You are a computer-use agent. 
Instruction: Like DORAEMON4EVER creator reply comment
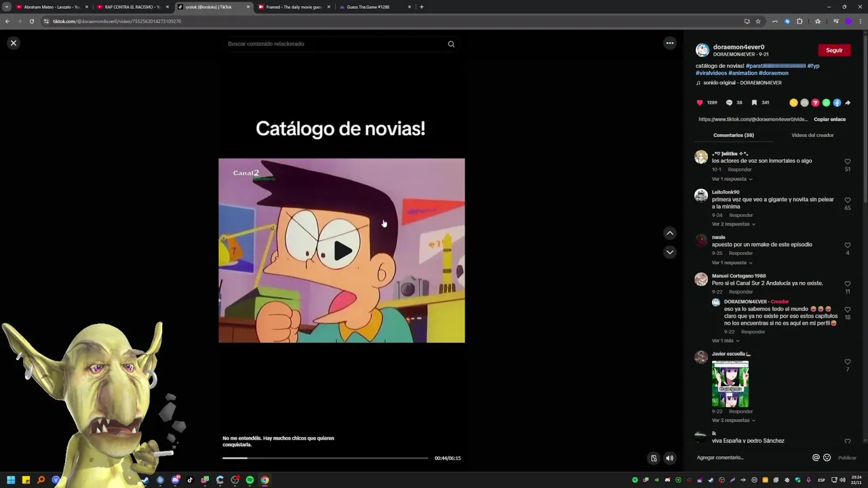pos(848,310)
